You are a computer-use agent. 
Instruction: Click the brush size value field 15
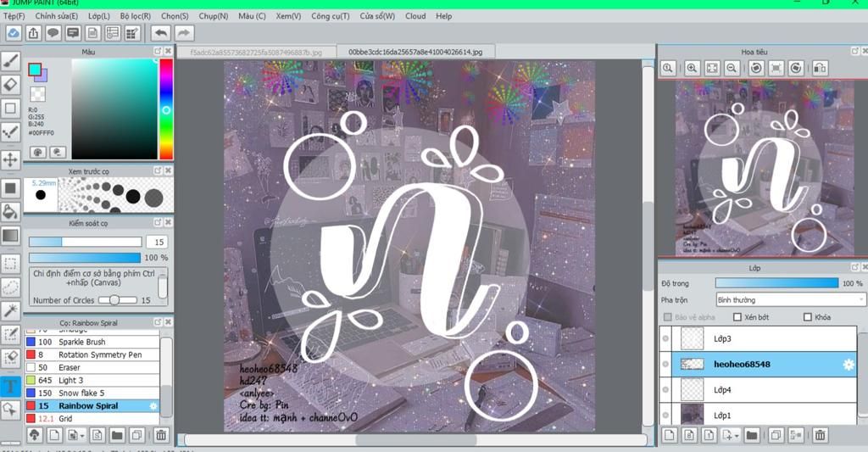[157, 242]
